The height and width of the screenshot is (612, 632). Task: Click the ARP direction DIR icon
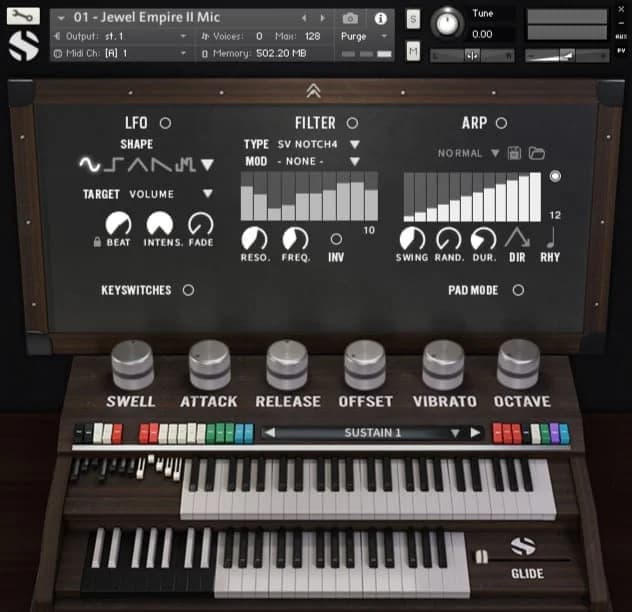click(517, 238)
